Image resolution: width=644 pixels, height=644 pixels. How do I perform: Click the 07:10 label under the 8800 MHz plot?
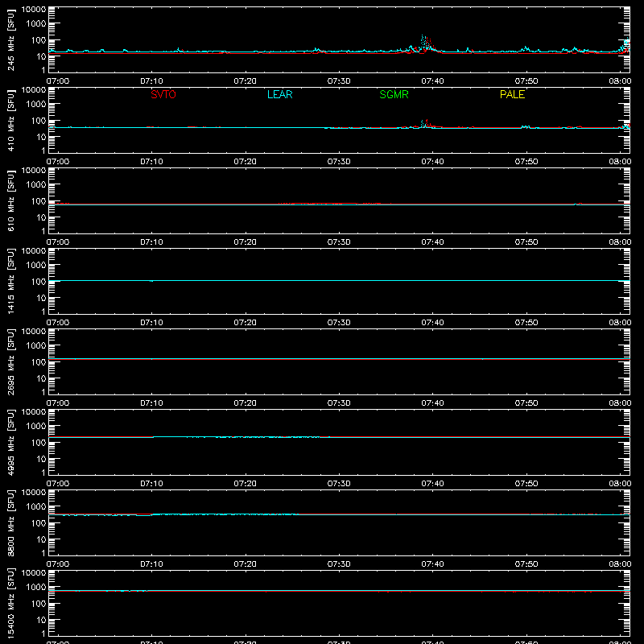pyautogui.click(x=151, y=564)
